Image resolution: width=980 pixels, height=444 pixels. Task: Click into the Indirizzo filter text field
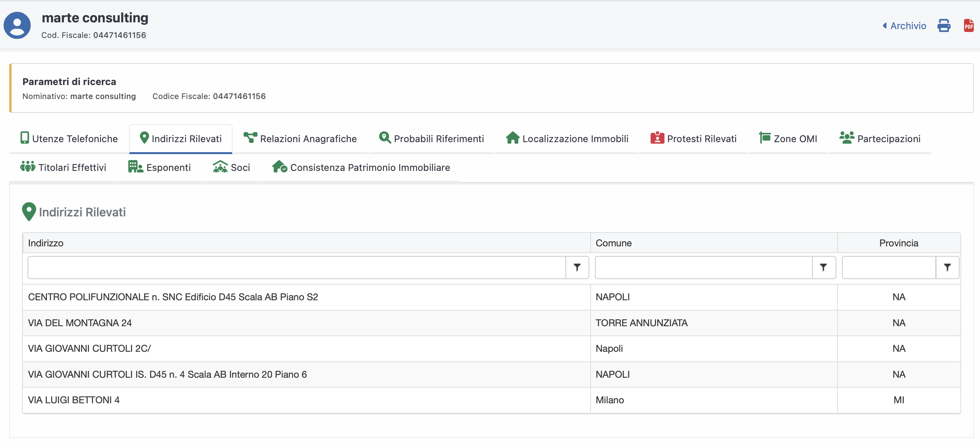pyautogui.click(x=296, y=268)
